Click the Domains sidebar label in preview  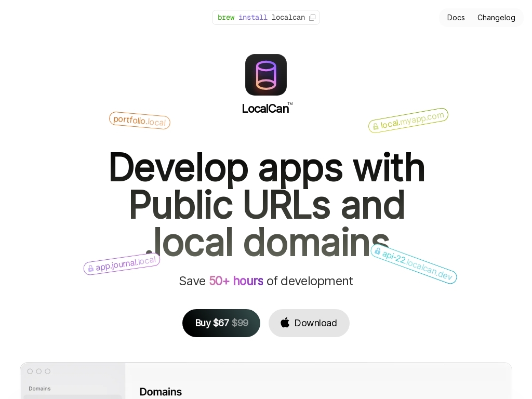39,389
